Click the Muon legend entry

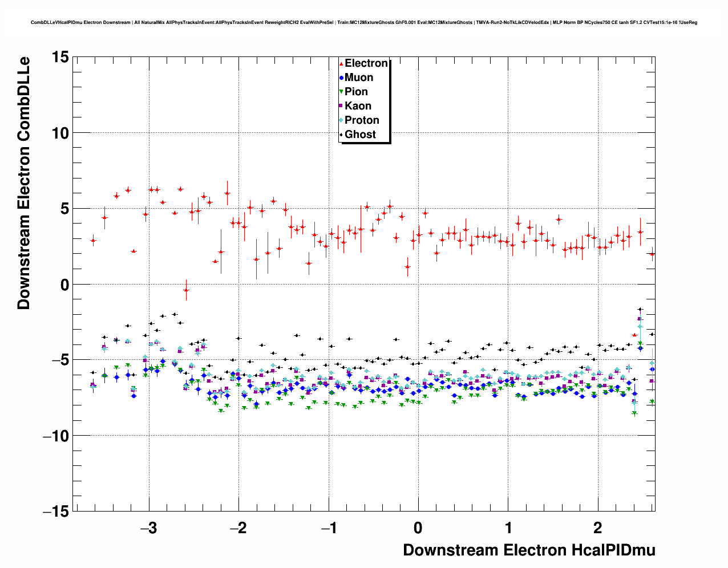tap(357, 78)
